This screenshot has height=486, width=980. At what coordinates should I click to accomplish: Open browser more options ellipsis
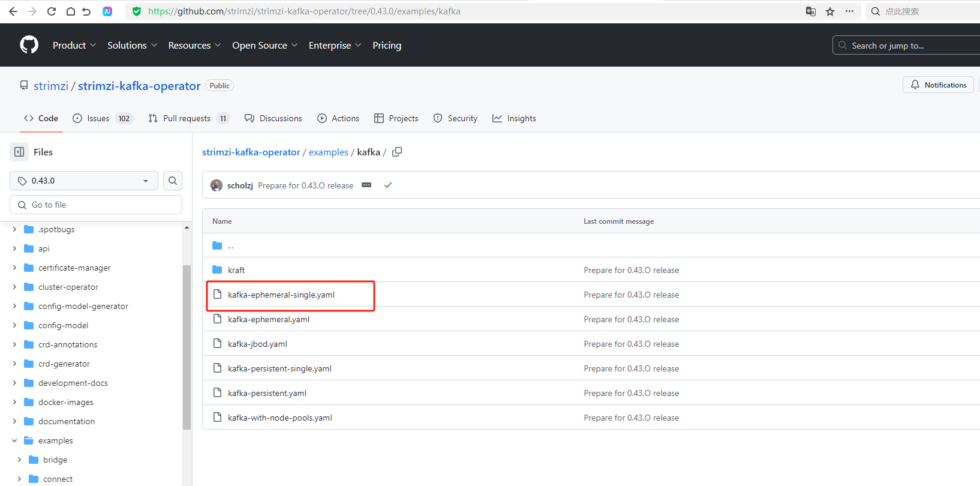pyautogui.click(x=849, y=11)
